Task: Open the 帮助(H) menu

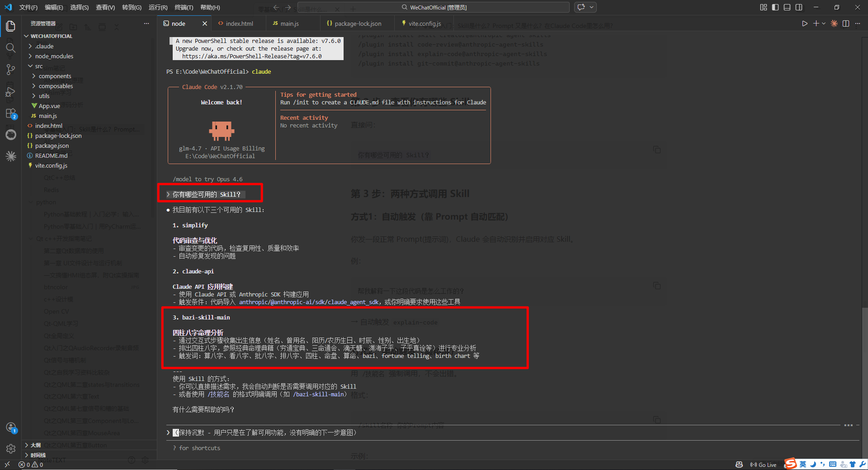Action: [210, 7]
